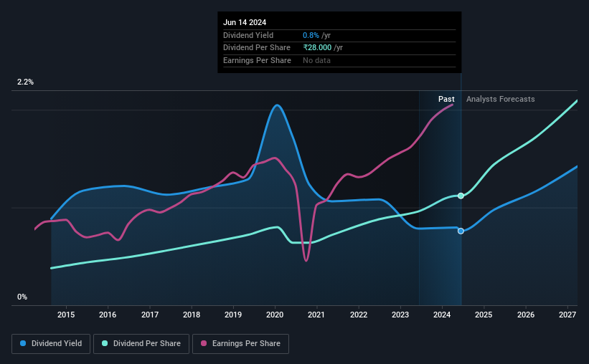Viewport: 589px width, 364px height.
Task: Click the tooltip 'Earnings Per Share' row label
Action: pos(257,60)
